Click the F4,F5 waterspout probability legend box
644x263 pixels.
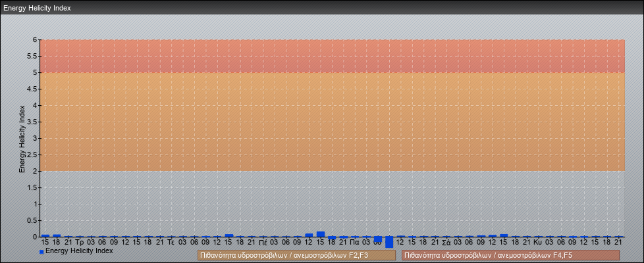pyautogui.click(x=510, y=255)
